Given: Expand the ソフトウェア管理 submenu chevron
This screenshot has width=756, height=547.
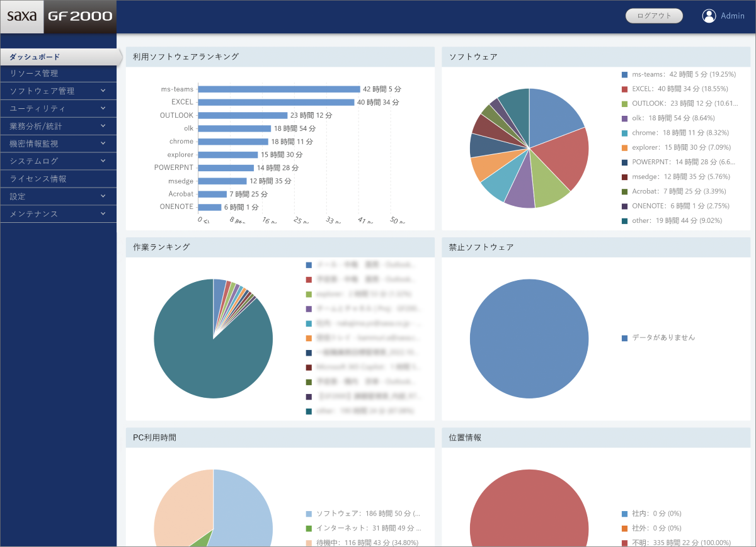Looking at the screenshot, I should click(x=103, y=91).
